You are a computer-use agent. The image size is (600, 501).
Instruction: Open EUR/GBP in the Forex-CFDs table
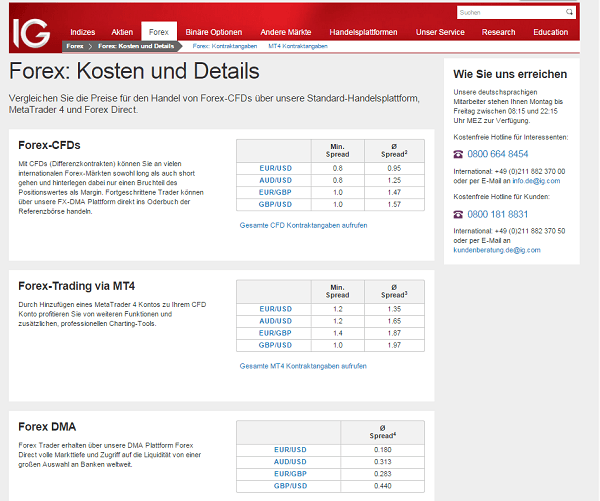(x=275, y=193)
